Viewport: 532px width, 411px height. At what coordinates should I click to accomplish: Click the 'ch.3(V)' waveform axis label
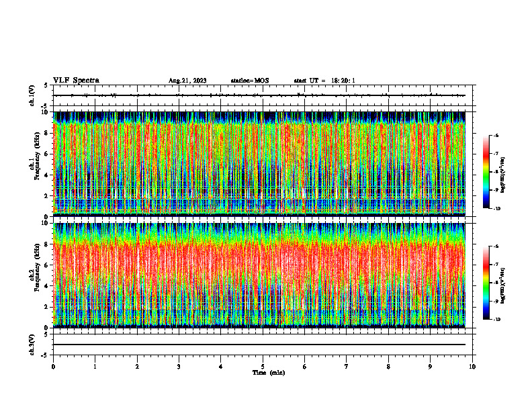point(32,345)
